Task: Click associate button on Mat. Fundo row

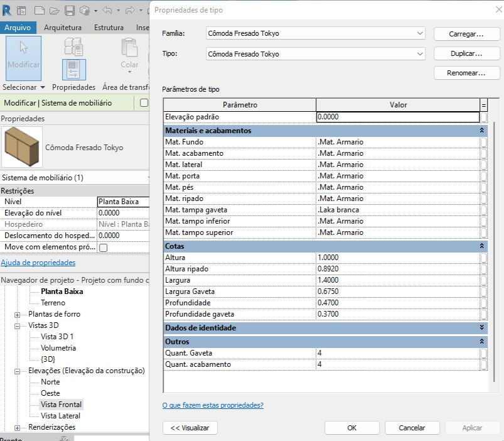Action: 483,142
